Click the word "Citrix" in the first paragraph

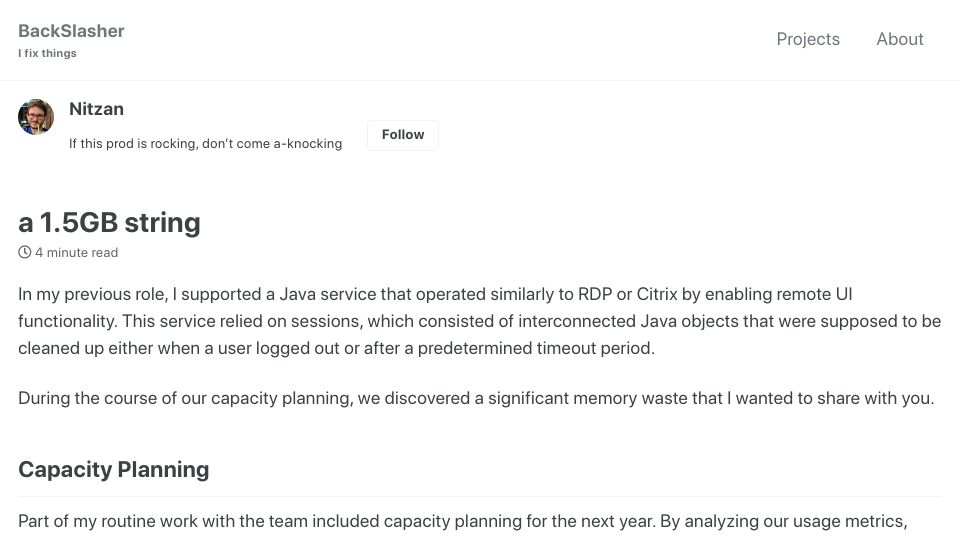coord(657,294)
